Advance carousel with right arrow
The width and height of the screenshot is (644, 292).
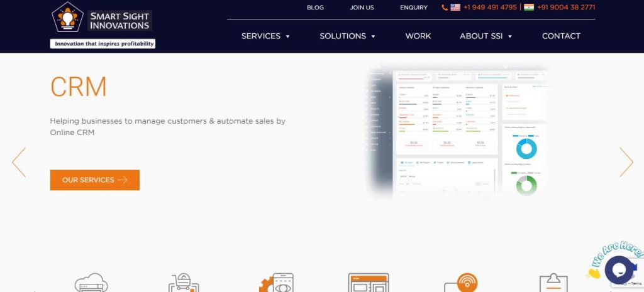tap(626, 162)
